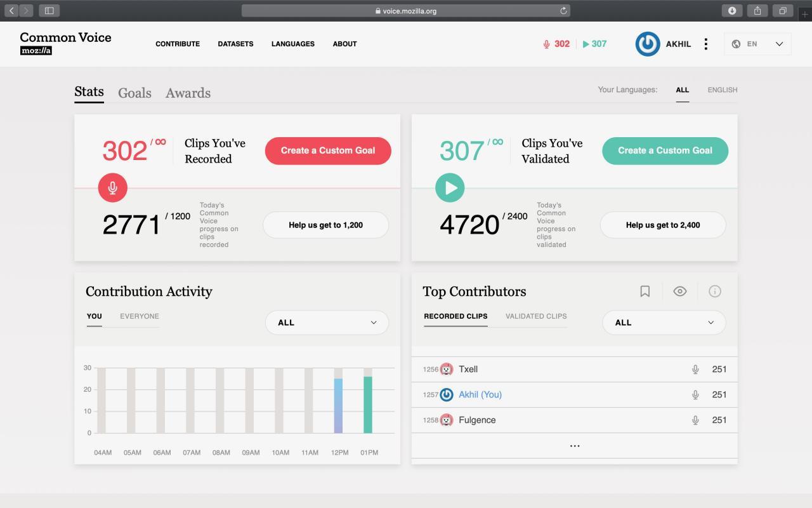Open the Languages menu item
This screenshot has width=812, height=508.
[x=293, y=44]
